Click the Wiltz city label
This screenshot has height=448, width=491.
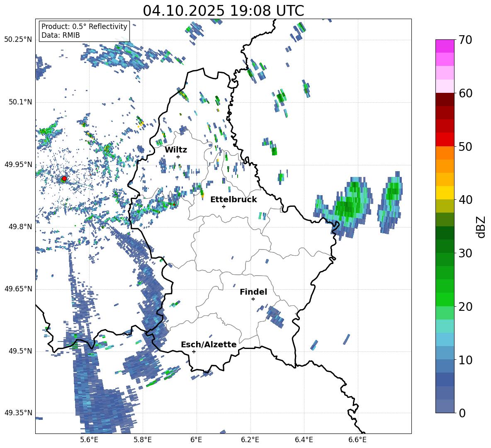[176, 150]
